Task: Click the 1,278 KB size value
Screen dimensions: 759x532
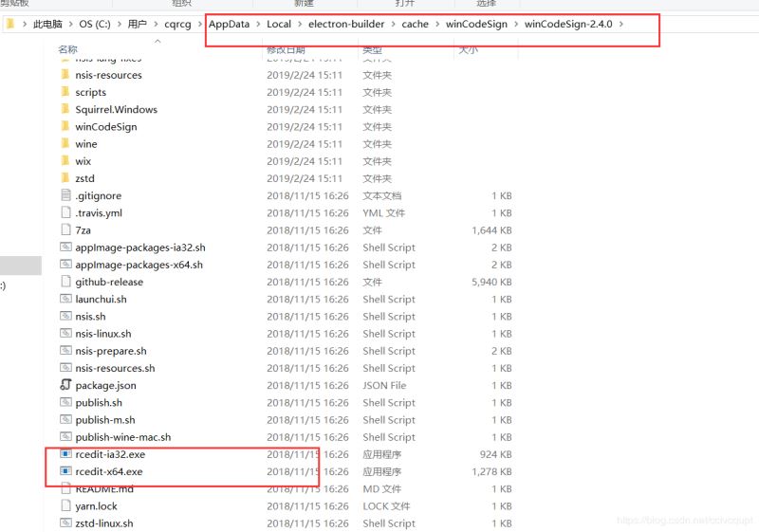Action: (x=491, y=471)
